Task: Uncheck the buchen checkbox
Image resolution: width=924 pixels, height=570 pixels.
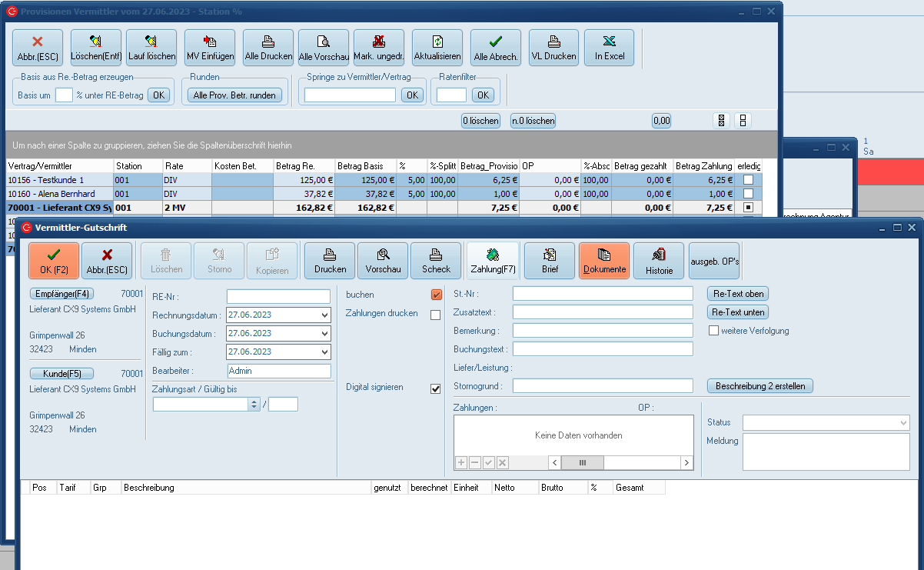Action: 436,295
